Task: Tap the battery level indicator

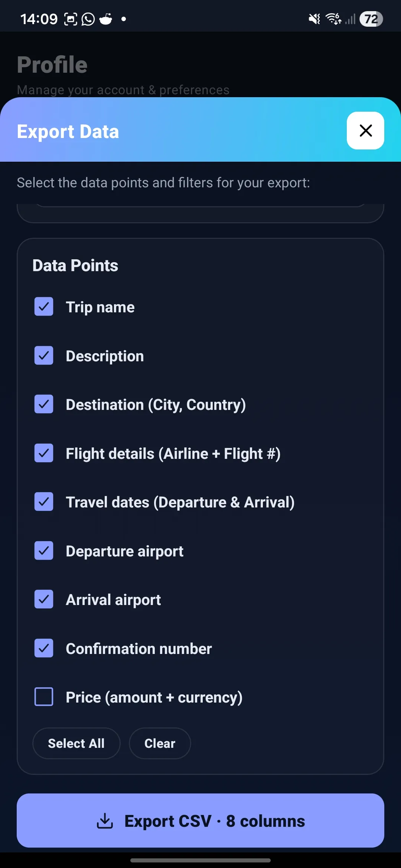Action: 371,19
